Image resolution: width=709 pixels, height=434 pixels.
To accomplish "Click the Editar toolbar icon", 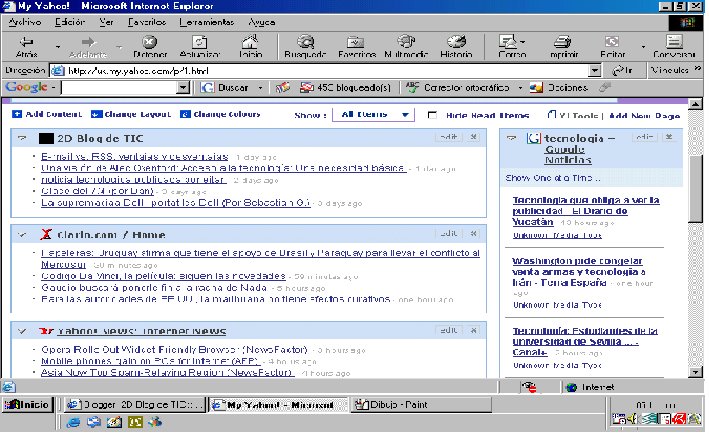I will coord(612,42).
